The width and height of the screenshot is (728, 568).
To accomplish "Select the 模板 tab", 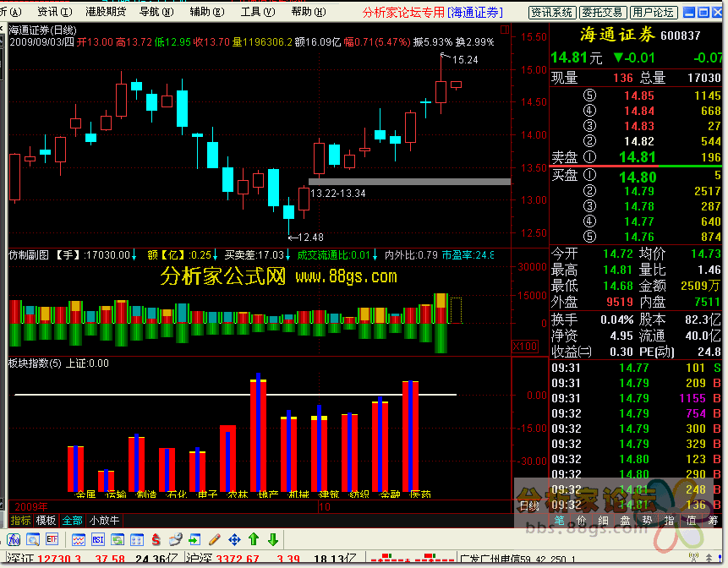I will 46,520.
